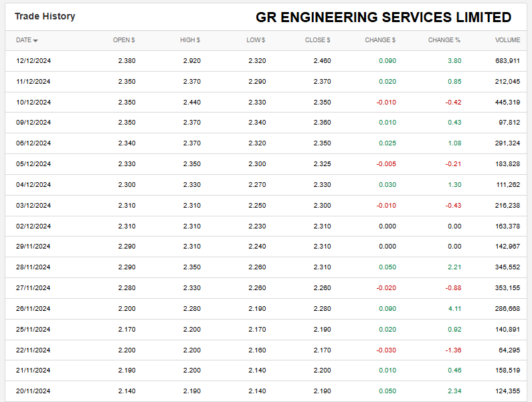Click the 2.920 high price cell

pos(191,61)
